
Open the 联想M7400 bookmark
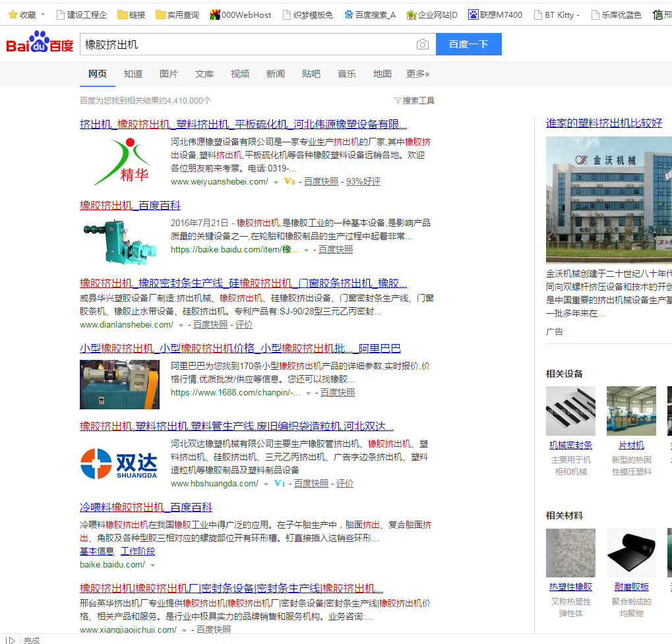coord(495,15)
